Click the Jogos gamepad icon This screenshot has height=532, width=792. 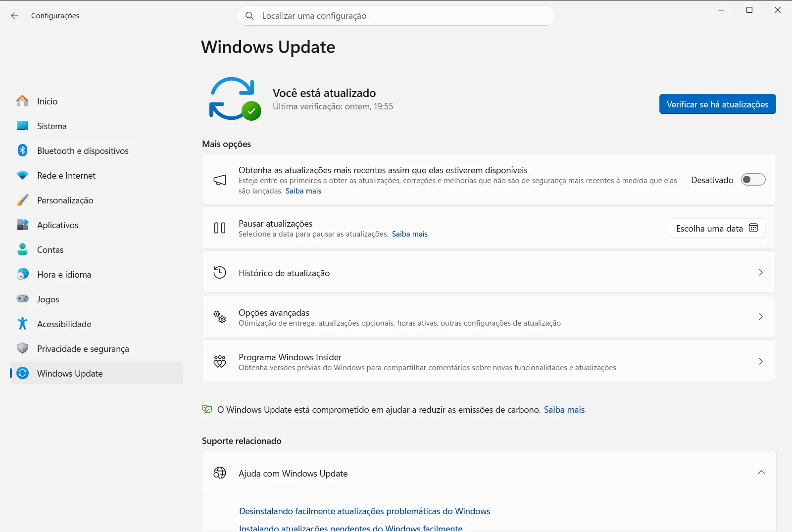pyautogui.click(x=22, y=298)
